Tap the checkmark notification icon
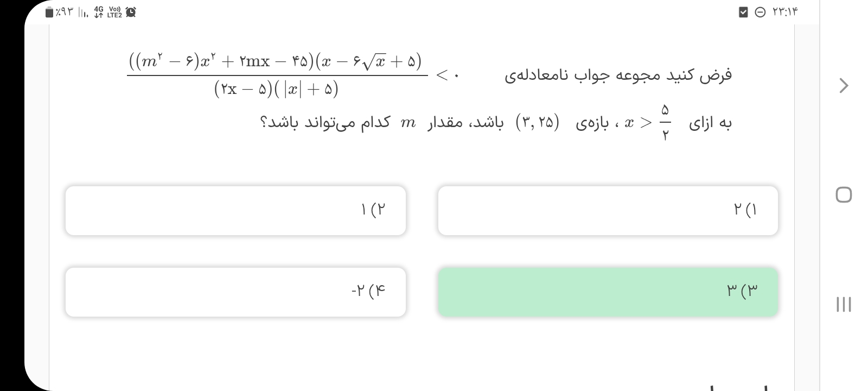The height and width of the screenshot is (391, 868). 743,12
